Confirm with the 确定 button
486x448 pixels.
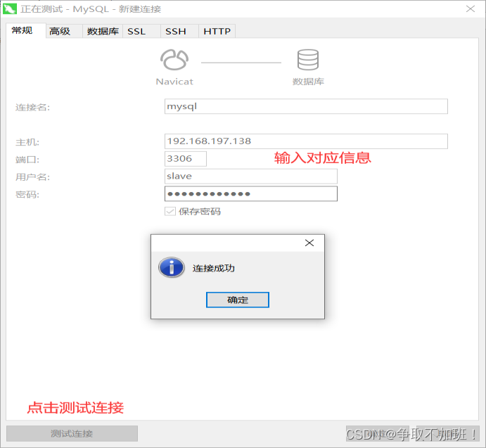(238, 300)
